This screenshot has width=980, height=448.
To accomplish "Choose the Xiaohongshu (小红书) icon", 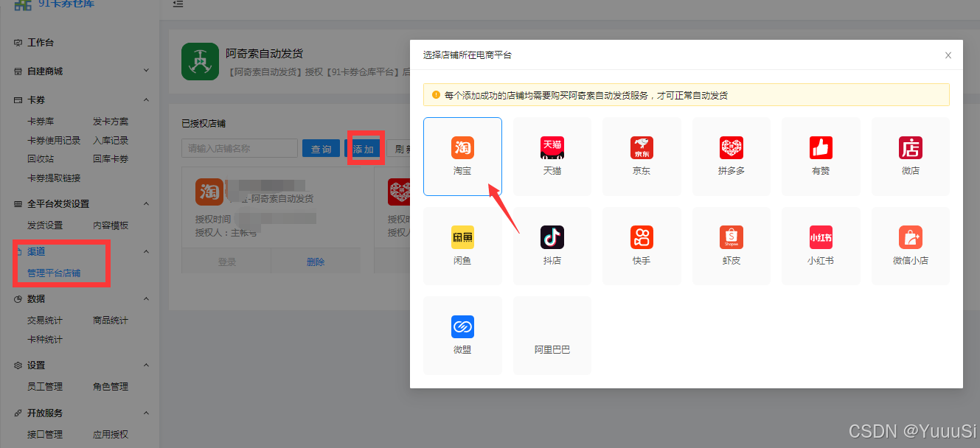I will click(x=821, y=237).
